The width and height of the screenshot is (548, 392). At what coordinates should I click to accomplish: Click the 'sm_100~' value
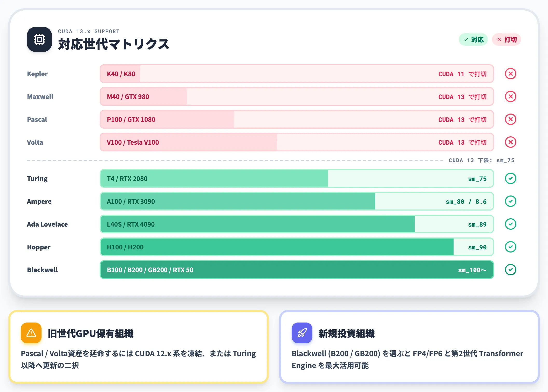tap(472, 270)
